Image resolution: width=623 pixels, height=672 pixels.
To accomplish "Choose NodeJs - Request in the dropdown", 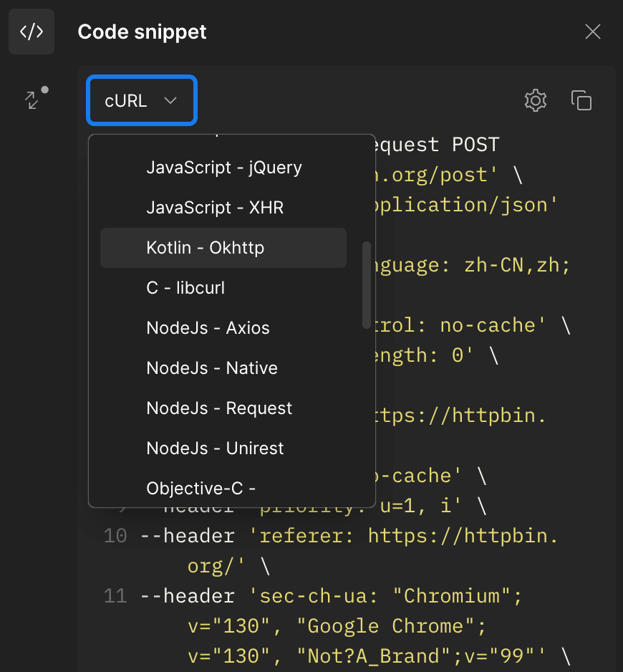I will click(x=219, y=408).
